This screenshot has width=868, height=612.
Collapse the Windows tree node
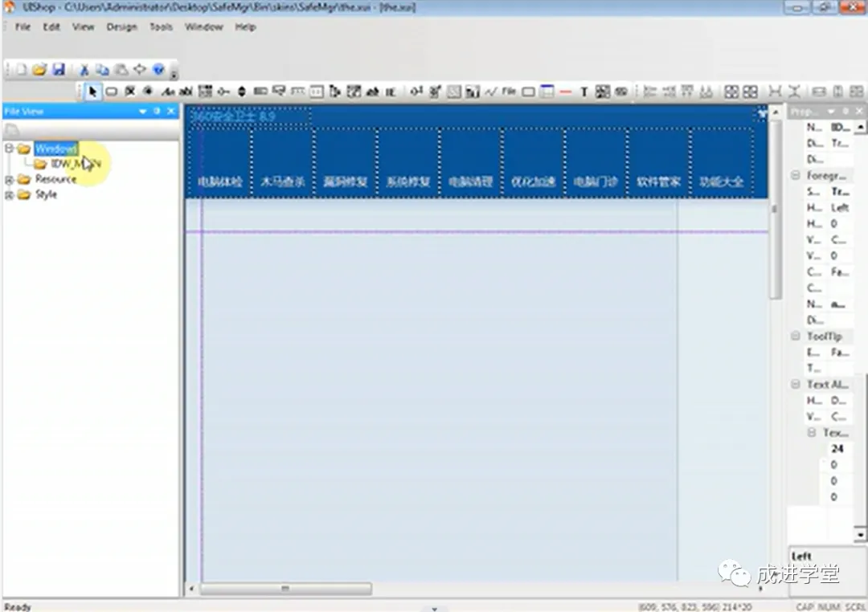9,149
